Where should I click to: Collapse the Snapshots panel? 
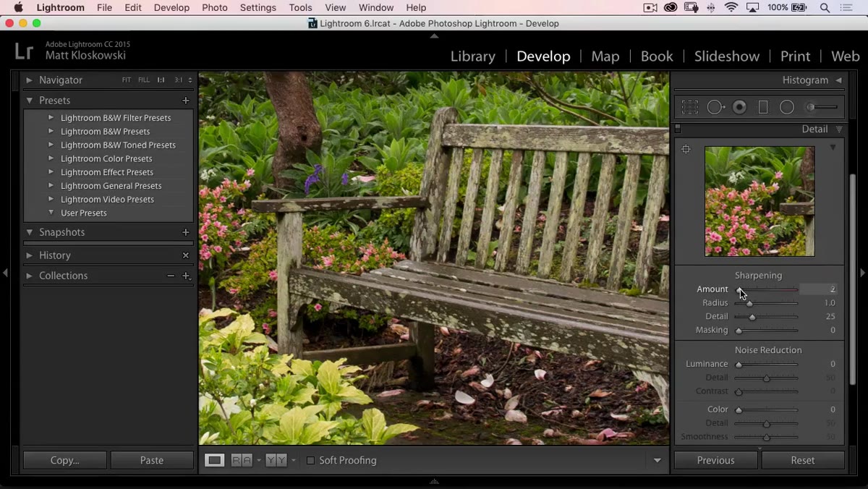click(29, 232)
